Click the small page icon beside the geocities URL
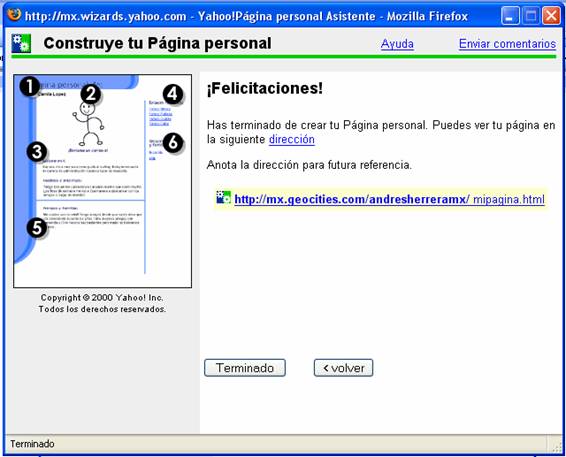566x457 pixels. click(223, 197)
